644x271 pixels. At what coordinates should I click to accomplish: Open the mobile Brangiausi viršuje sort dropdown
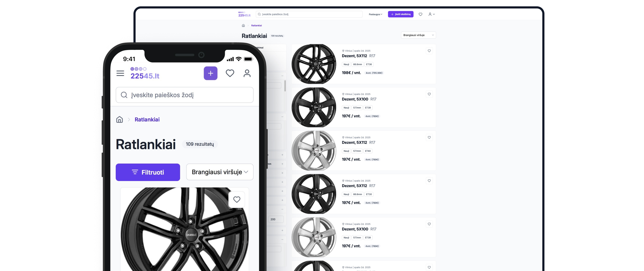[220, 172]
